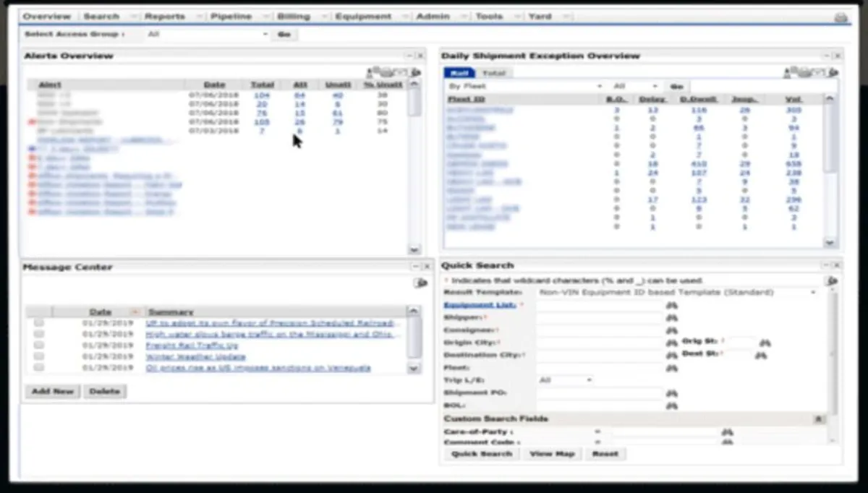Switch to the Total tab

494,73
